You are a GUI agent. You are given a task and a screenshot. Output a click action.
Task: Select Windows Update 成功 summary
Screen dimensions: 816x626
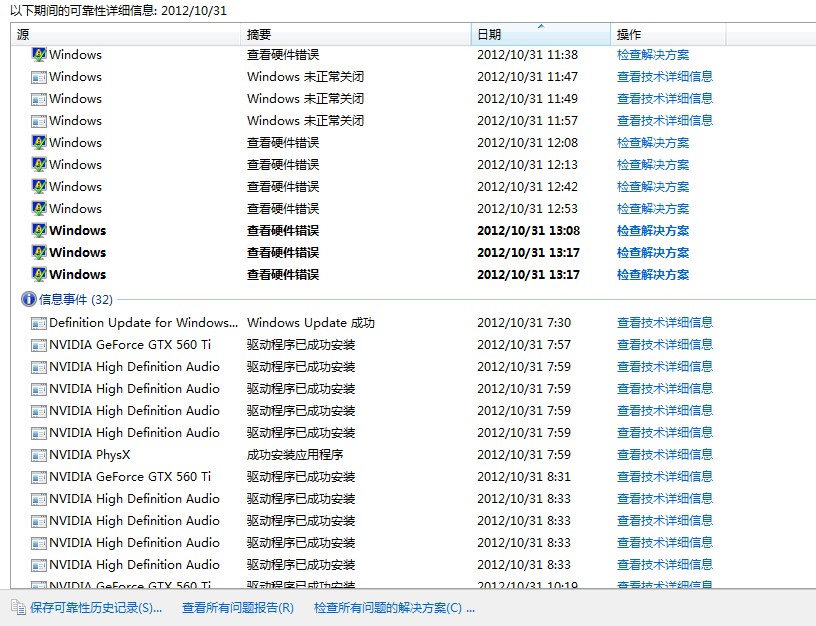(311, 323)
